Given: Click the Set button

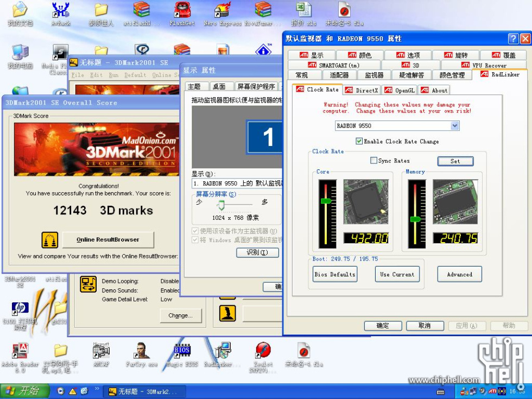Looking at the screenshot, I should click(x=455, y=161).
